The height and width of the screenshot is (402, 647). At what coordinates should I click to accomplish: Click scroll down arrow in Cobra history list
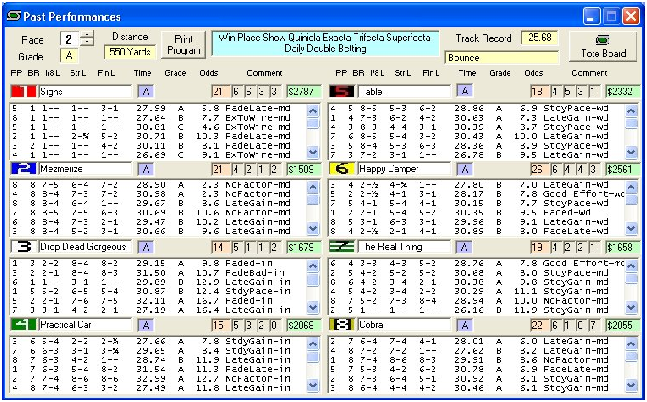631,385
